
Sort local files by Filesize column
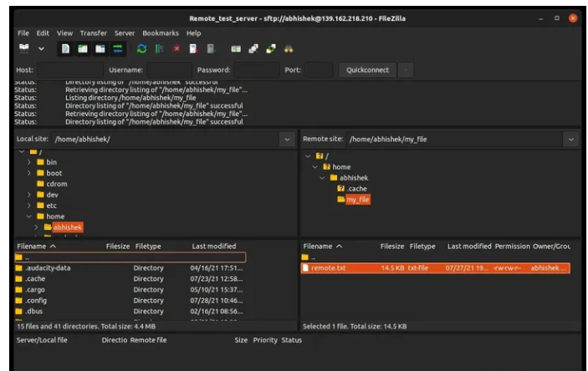[x=118, y=246]
